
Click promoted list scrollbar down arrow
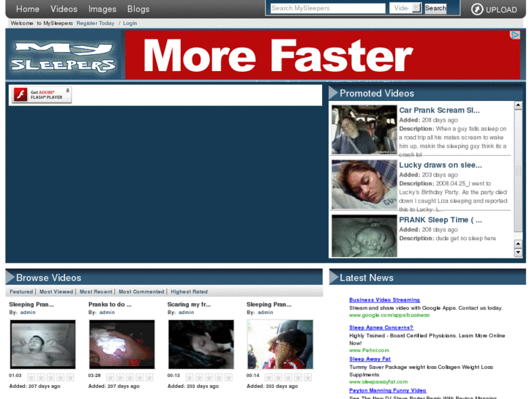518,253
